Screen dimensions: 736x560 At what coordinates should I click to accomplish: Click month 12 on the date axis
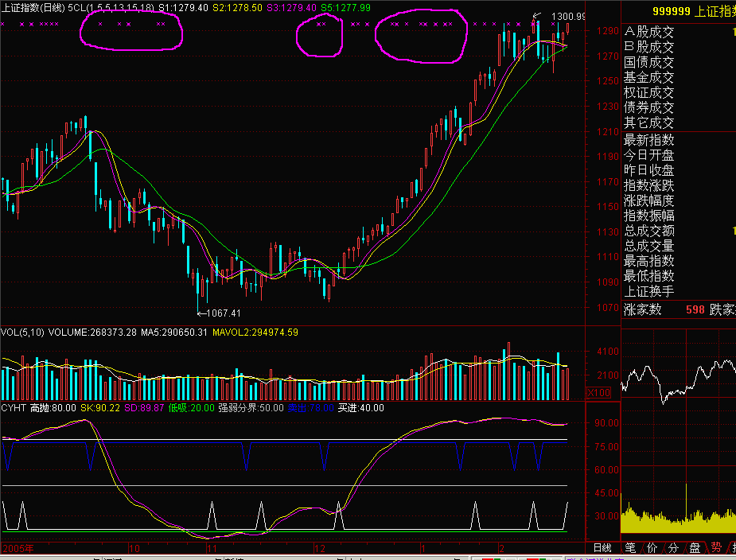pyautogui.click(x=320, y=548)
